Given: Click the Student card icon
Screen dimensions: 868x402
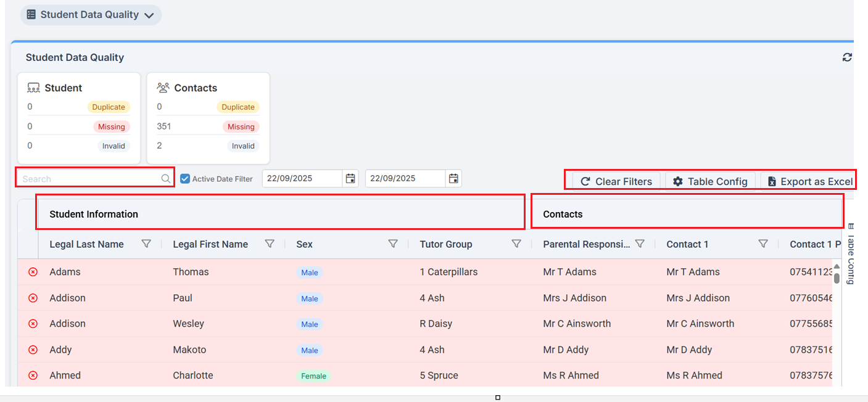Looking at the screenshot, I should [33, 88].
